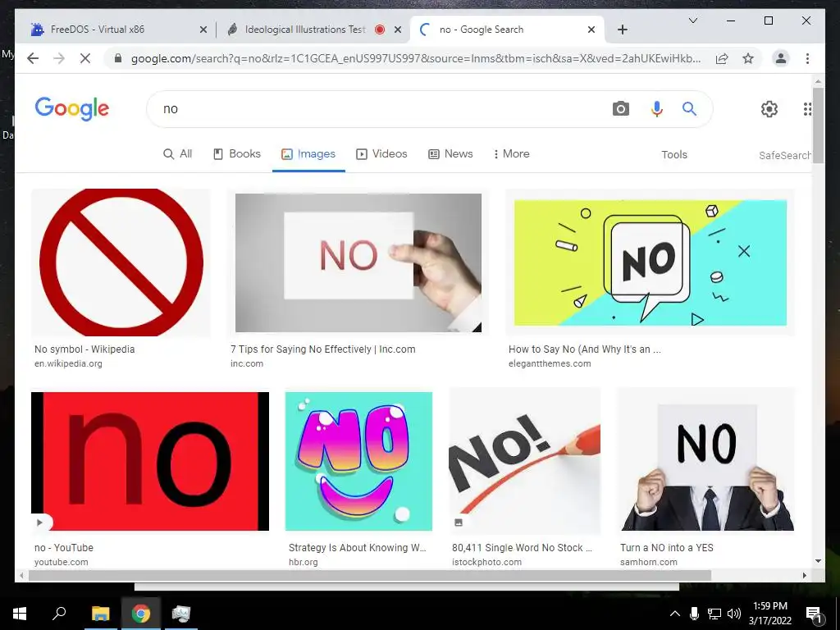Click microphone icon in system tray

point(694,614)
